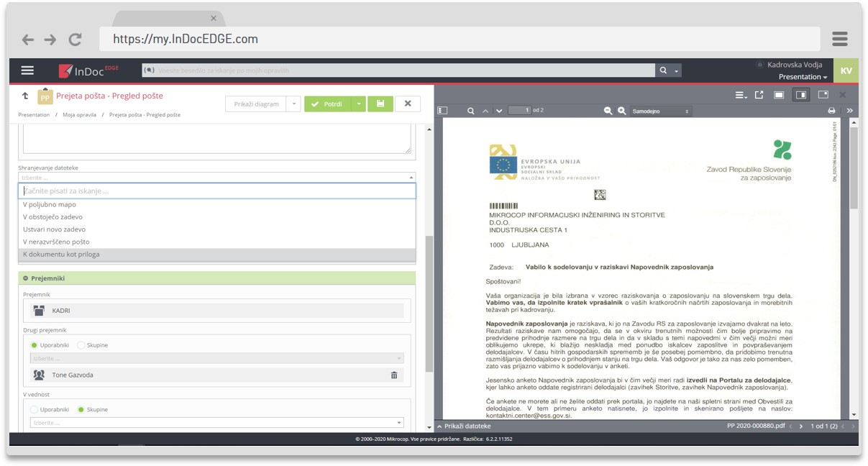Click the PP task type icon
Screen dimensions: 868x466
[x=45, y=97]
